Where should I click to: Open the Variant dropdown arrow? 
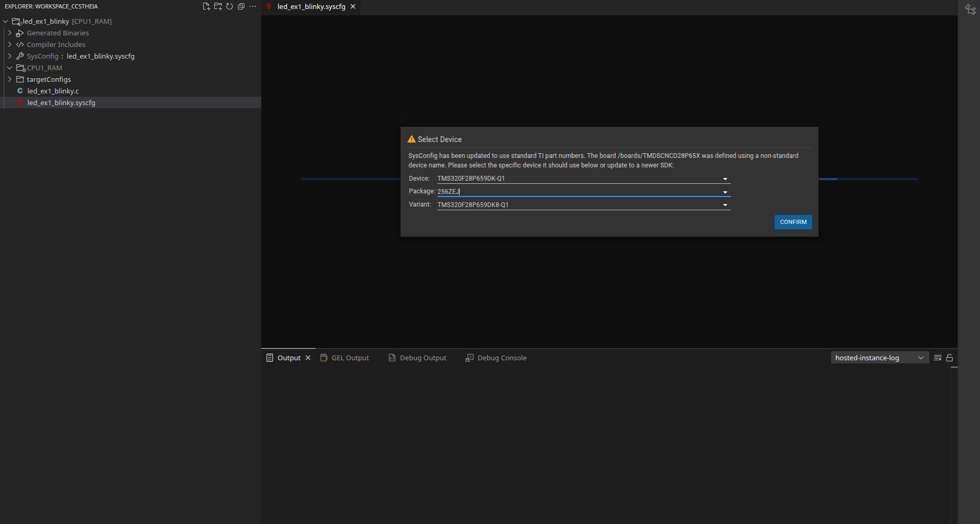click(725, 205)
